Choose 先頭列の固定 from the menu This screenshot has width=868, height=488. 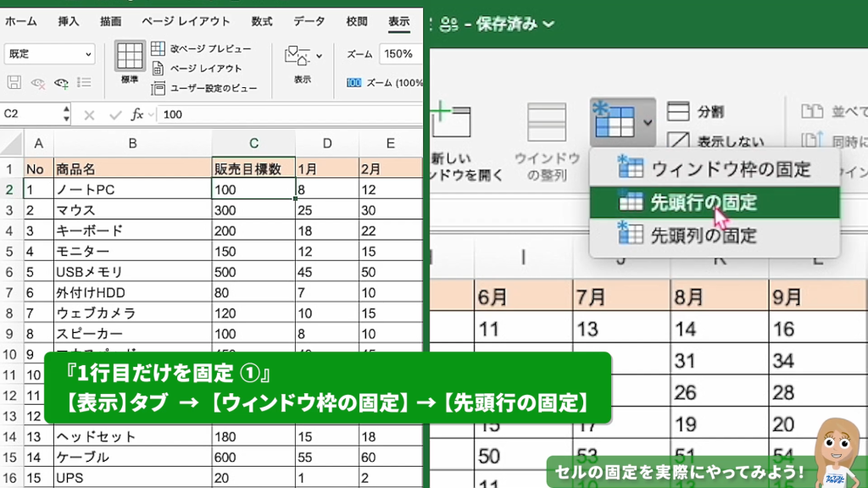click(x=704, y=236)
